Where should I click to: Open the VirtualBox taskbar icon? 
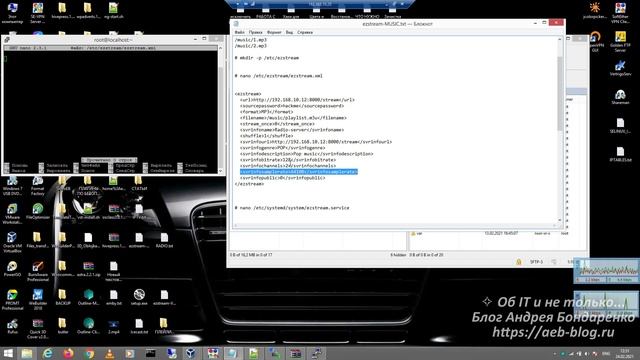pos(191,353)
